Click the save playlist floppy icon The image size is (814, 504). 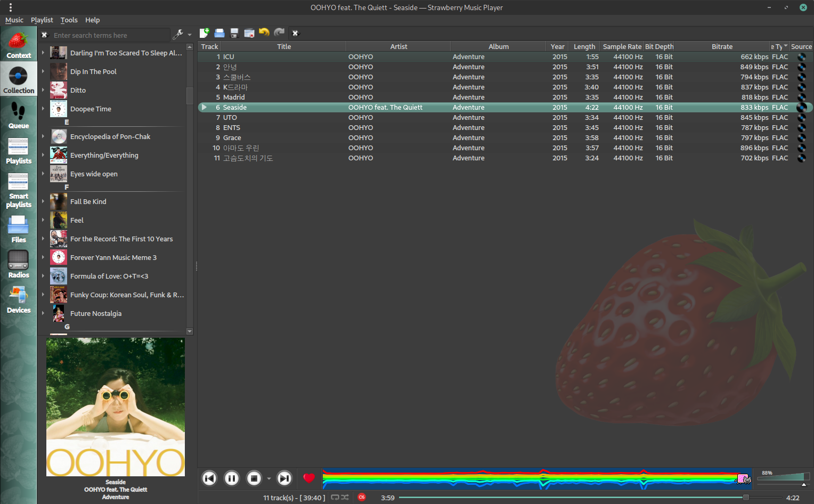[x=234, y=33]
